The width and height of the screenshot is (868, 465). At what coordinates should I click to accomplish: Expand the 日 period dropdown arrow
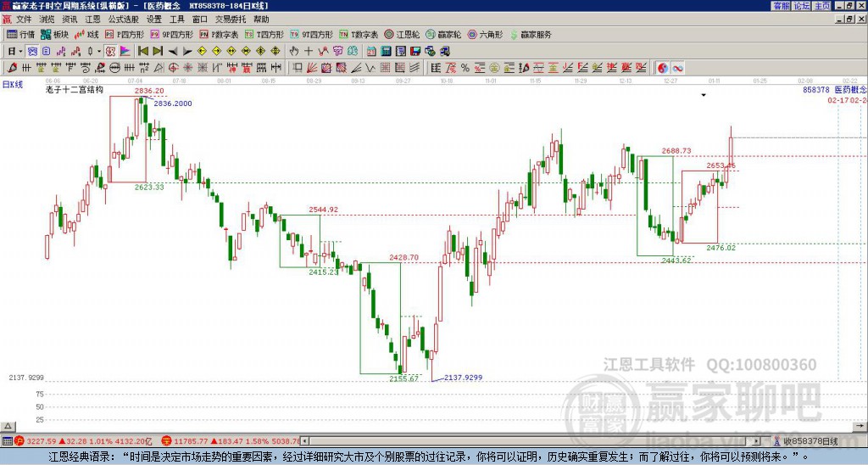click(20, 52)
